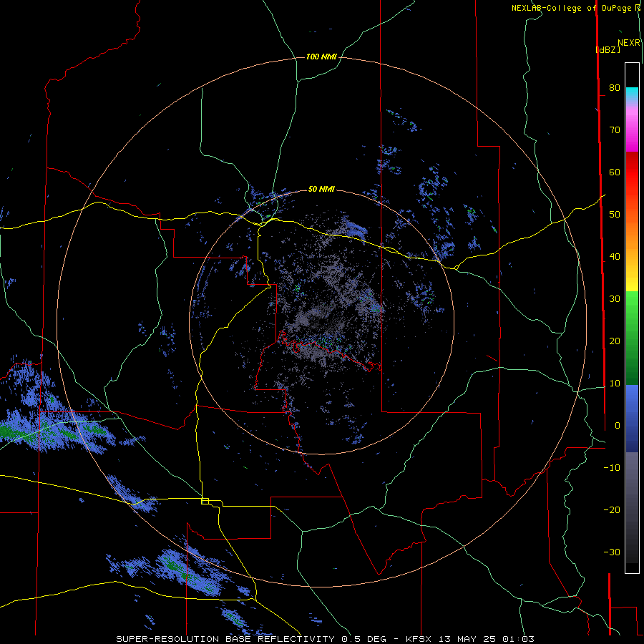Click the [dBZ] unit label
644x644 pixels.
point(608,49)
